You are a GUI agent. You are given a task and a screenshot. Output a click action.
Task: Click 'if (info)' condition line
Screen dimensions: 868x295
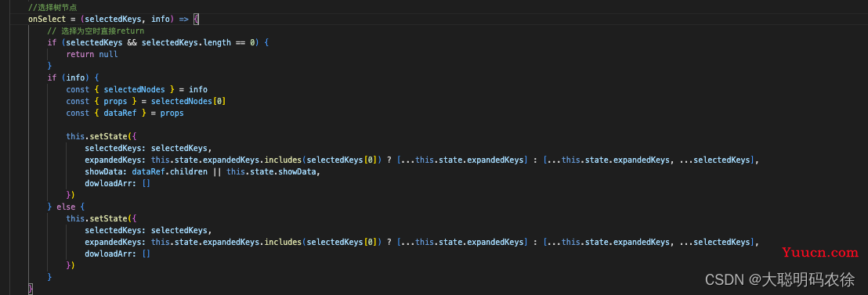(x=73, y=78)
